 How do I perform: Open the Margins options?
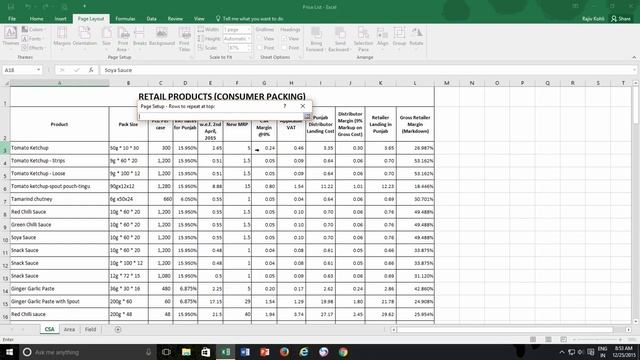tap(62, 37)
